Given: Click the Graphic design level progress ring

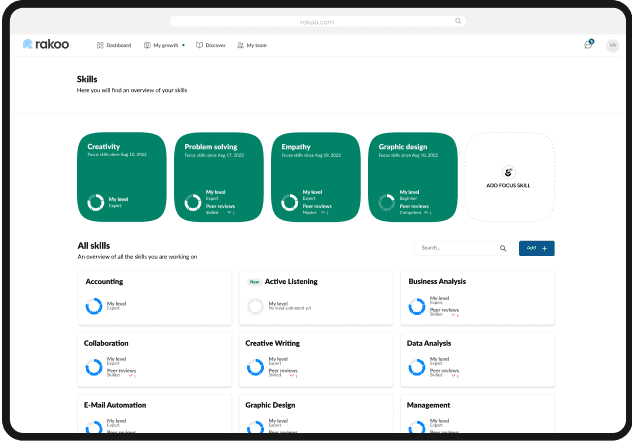Looking at the screenshot, I should click(387, 202).
